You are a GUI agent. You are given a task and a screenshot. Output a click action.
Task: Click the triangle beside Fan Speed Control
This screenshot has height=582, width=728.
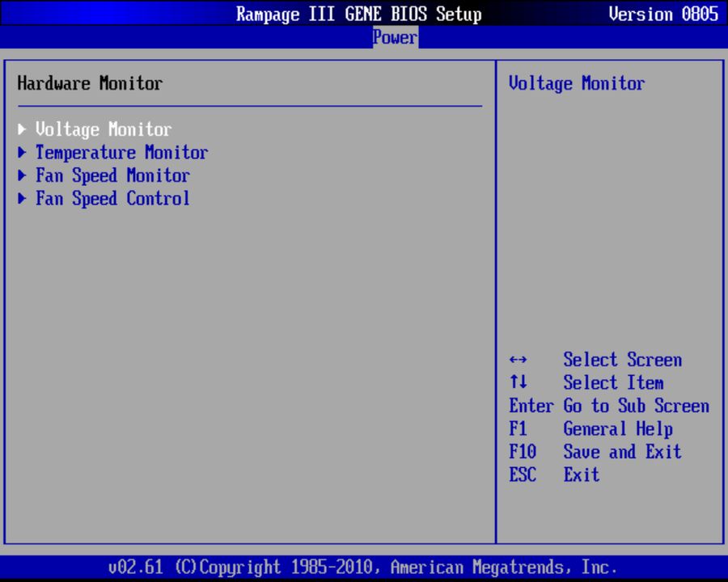[22, 199]
